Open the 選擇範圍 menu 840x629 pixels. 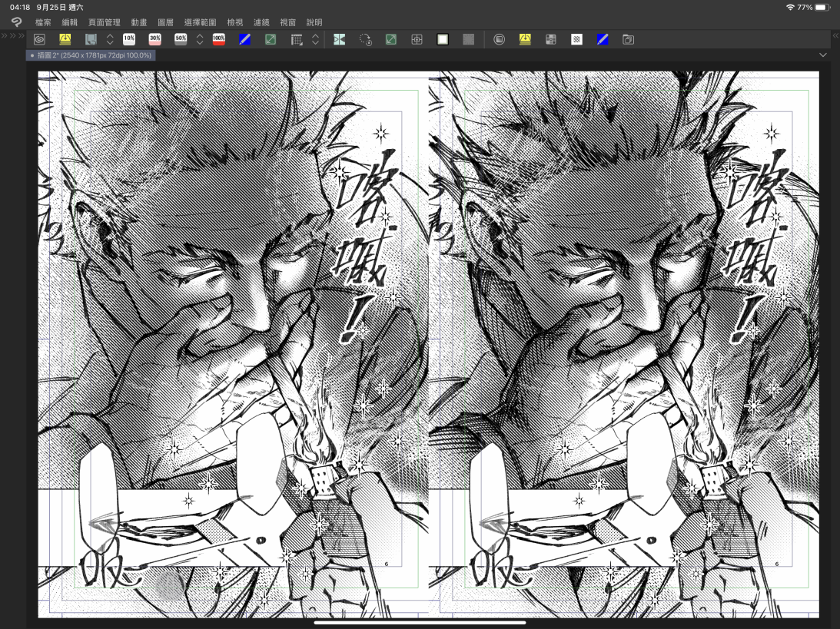[x=201, y=22]
